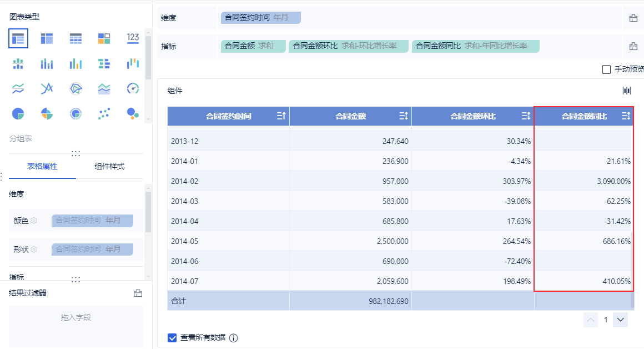Screen dimensions: 644x349
Task: Uncheck the 查看所有数据 checkbox
Action: point(172,337)
